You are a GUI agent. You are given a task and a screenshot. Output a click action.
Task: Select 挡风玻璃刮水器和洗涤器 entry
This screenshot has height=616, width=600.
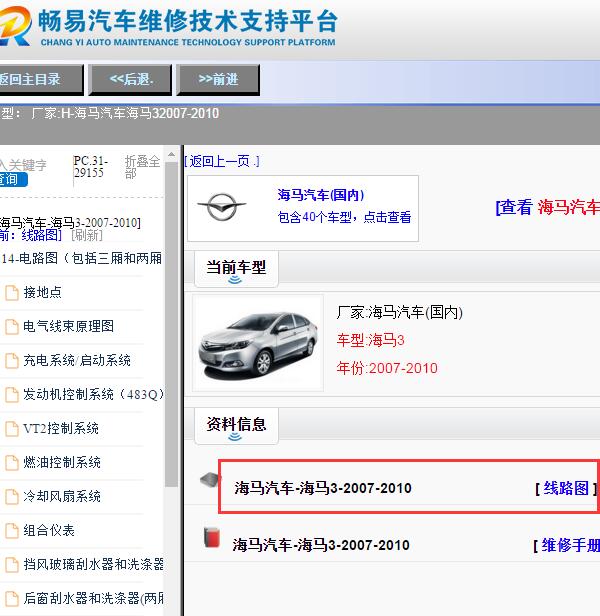click(93, 564)
